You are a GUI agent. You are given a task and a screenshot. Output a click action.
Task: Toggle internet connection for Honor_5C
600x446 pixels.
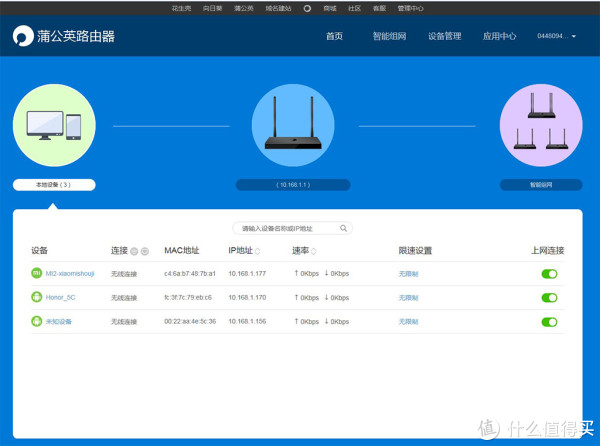click(549, 297)
